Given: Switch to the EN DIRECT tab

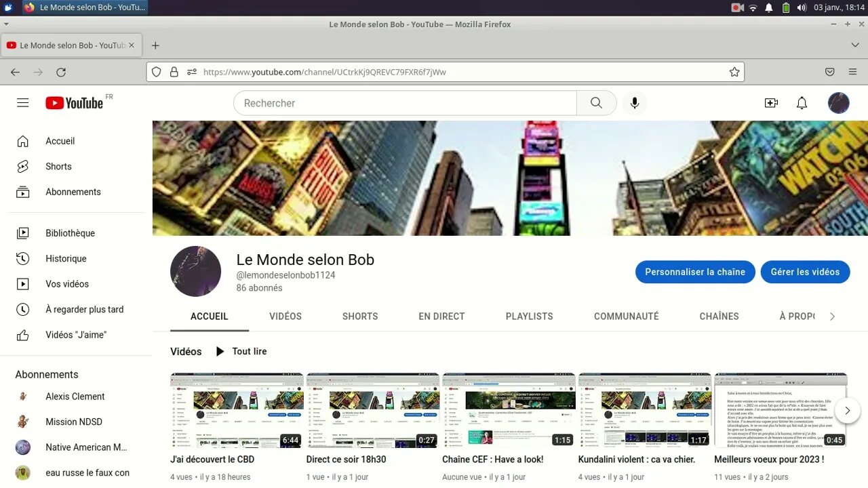Looking at the screenshot, I should click(441, 316).
